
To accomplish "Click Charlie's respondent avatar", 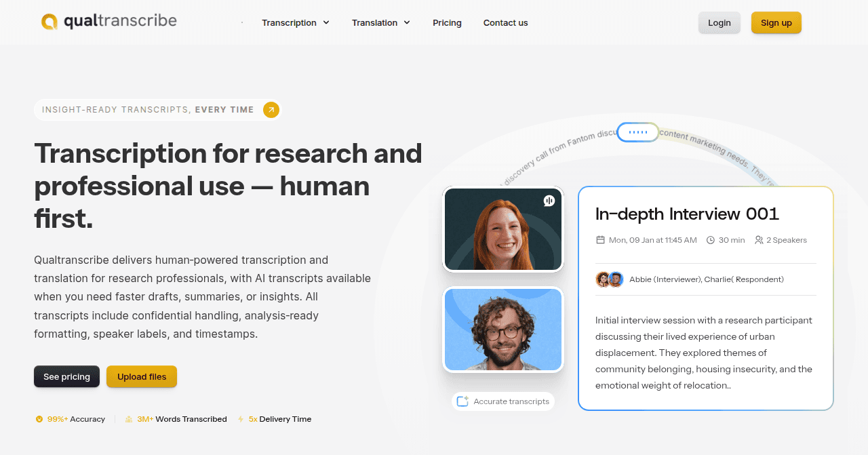I will point(616,279).
